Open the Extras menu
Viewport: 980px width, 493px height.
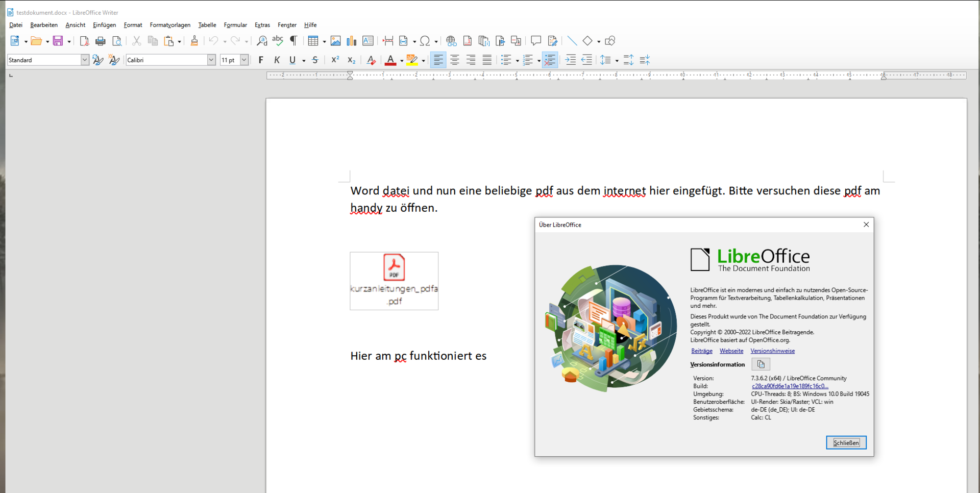(x=262, y=25)
